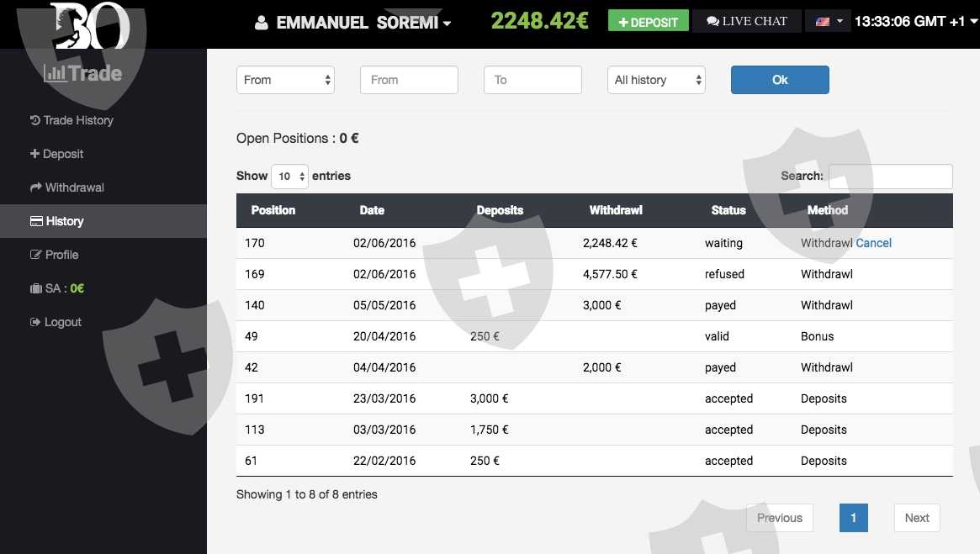Sort table by Deposits column

pos(500,210)
